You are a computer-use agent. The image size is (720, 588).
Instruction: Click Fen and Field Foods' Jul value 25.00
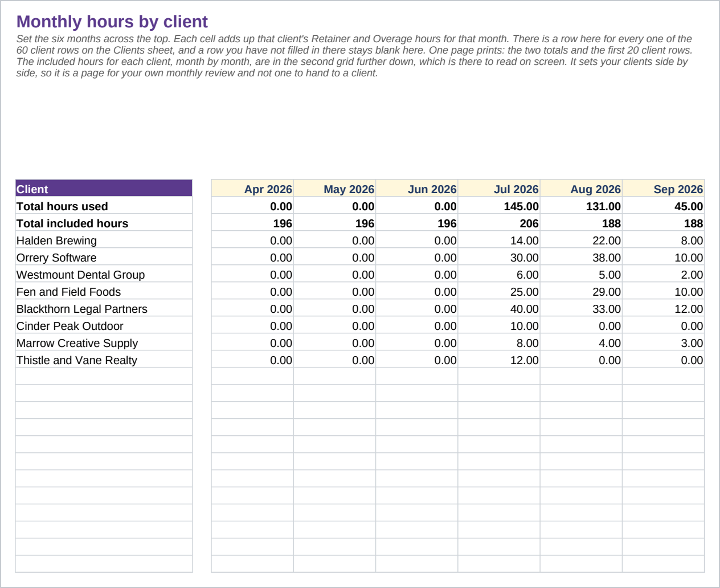pyautogui.click(x=499, y=291)
